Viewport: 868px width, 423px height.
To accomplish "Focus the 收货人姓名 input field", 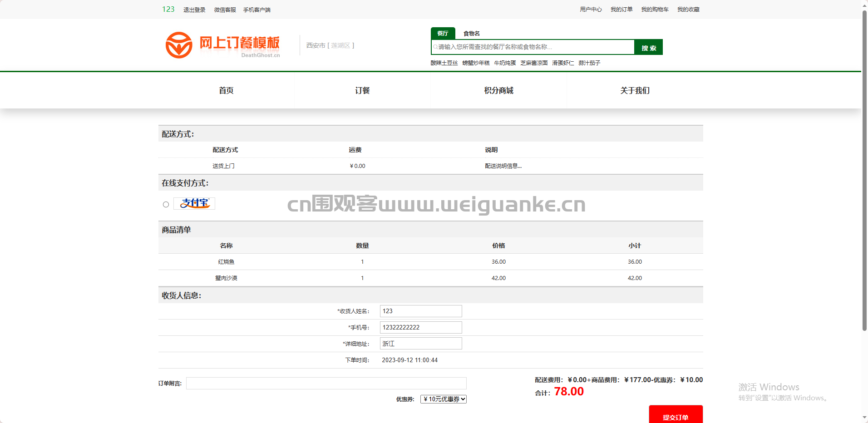I will [x=421, y=311].
